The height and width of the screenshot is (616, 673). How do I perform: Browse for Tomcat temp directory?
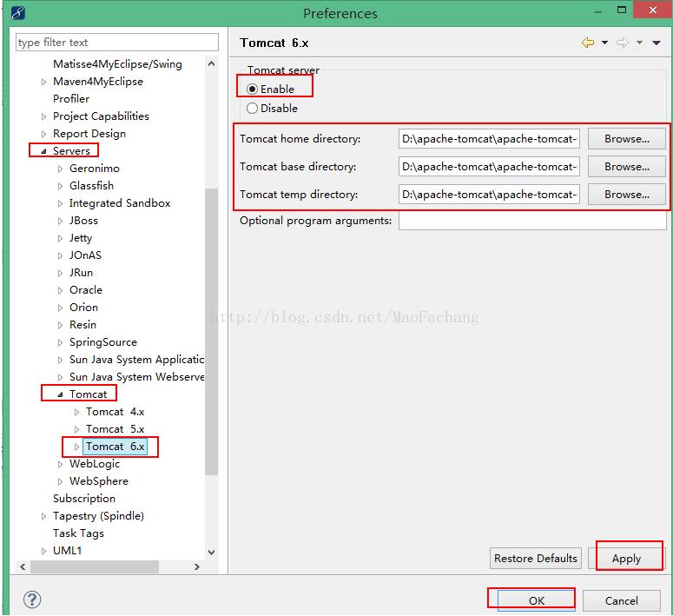pyautogui.click(x=626, y=195)
